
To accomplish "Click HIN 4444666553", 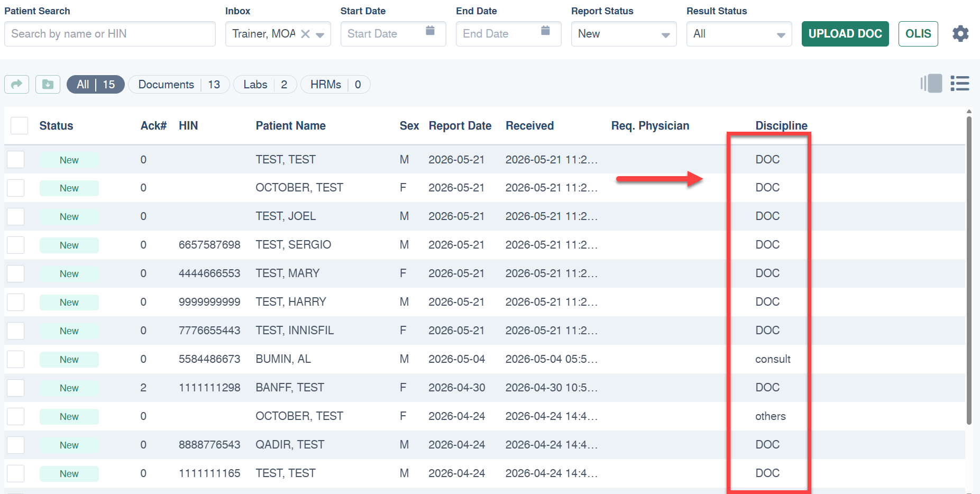I will [x=209, y=273].
